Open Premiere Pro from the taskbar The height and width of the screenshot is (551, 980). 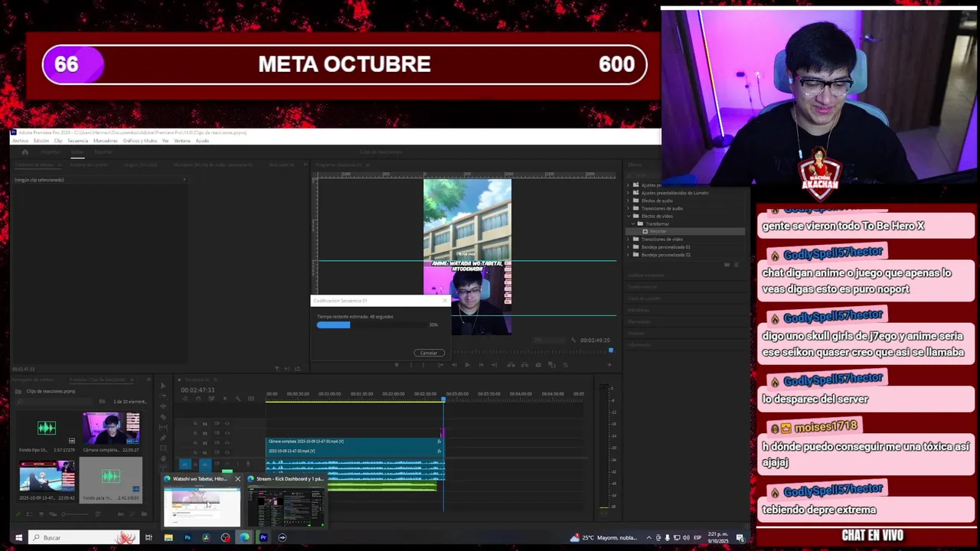tap(263, 537)
